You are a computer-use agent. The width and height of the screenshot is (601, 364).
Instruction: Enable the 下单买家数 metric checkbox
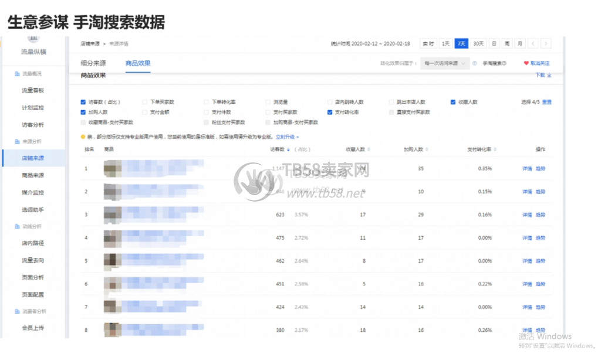(144, 102)
